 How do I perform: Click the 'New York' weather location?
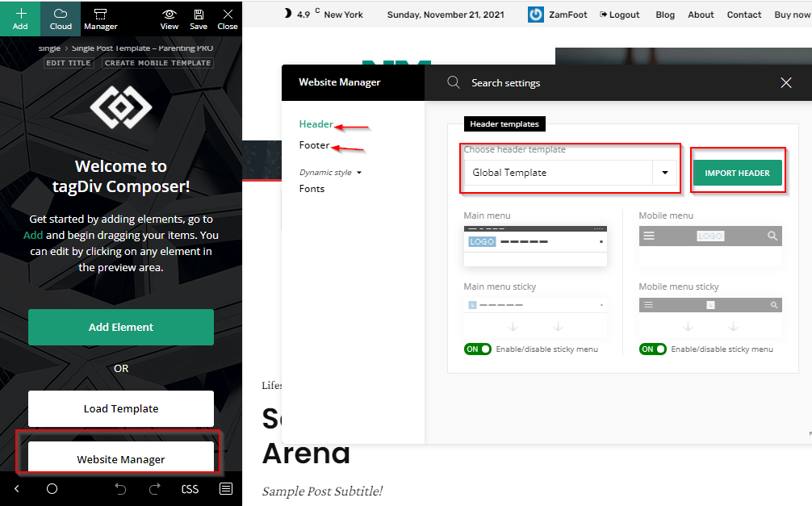pos(343,15)
